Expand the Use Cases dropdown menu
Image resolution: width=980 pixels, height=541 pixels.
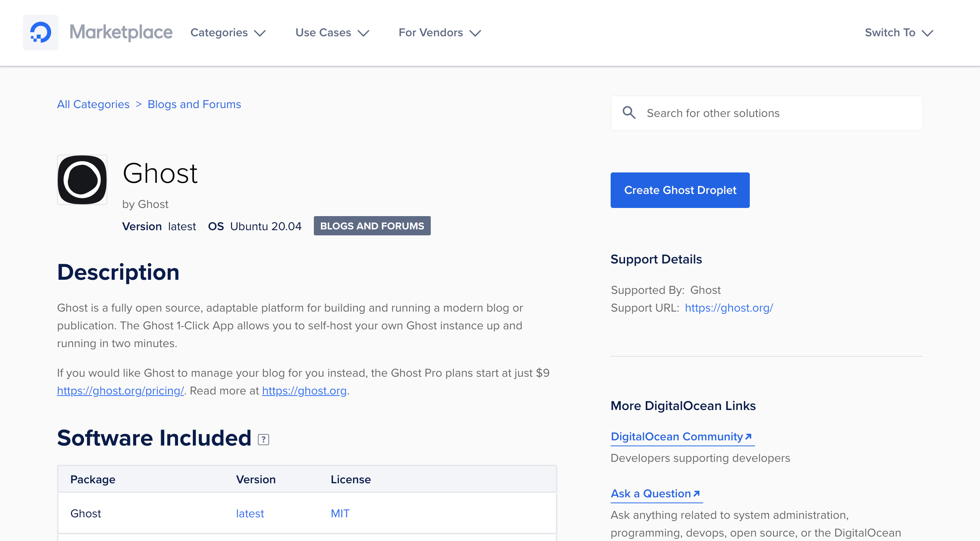tap(332, 32)
